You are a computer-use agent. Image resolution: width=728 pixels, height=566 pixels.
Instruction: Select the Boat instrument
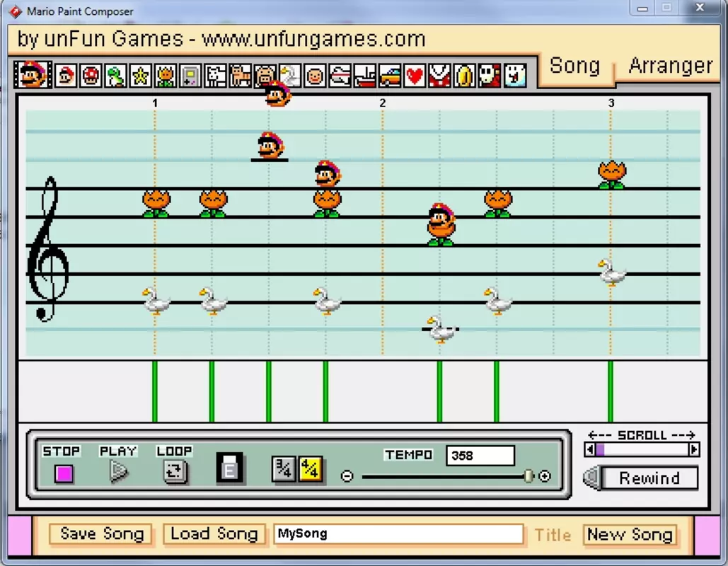365,76
